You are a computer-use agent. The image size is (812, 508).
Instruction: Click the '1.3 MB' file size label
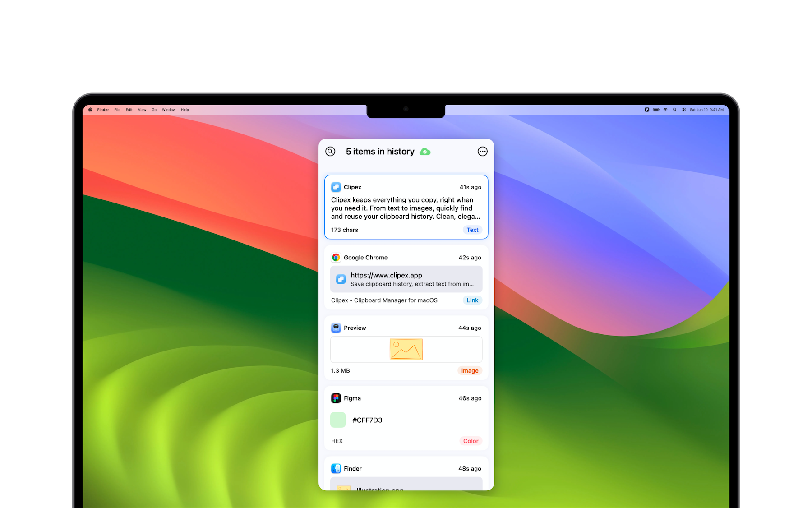tap(341, 371)
